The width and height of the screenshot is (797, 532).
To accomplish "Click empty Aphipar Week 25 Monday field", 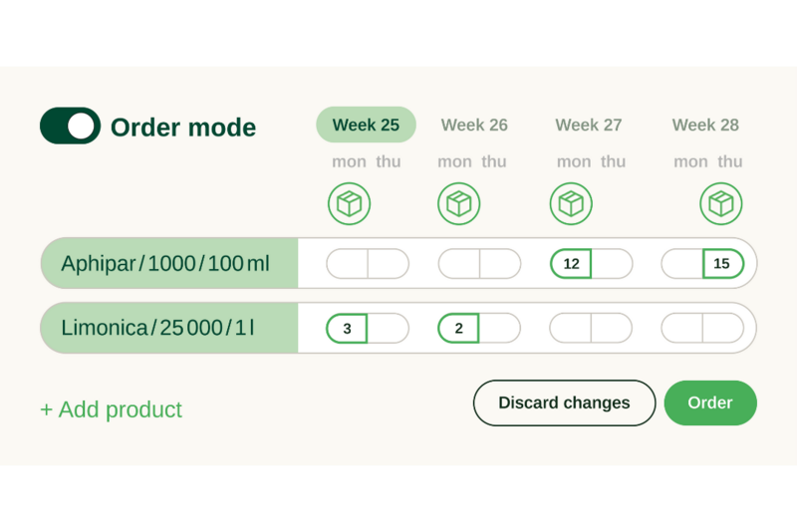I will pos(347,264).
